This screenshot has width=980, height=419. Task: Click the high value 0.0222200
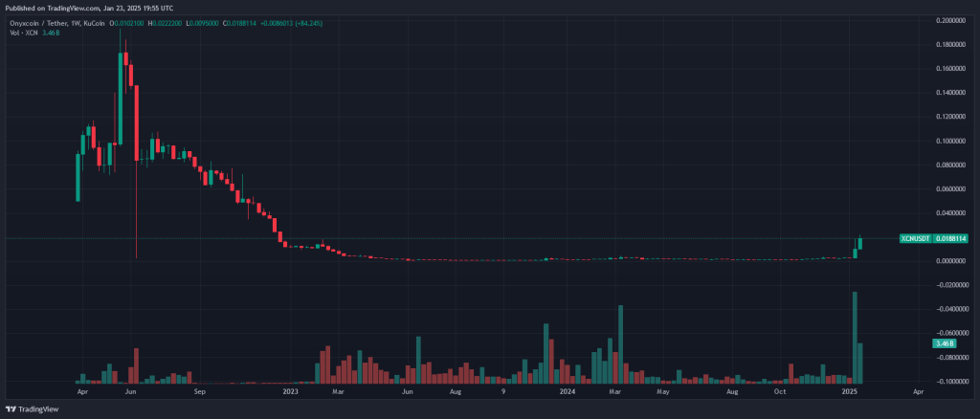tap(167, 23)
